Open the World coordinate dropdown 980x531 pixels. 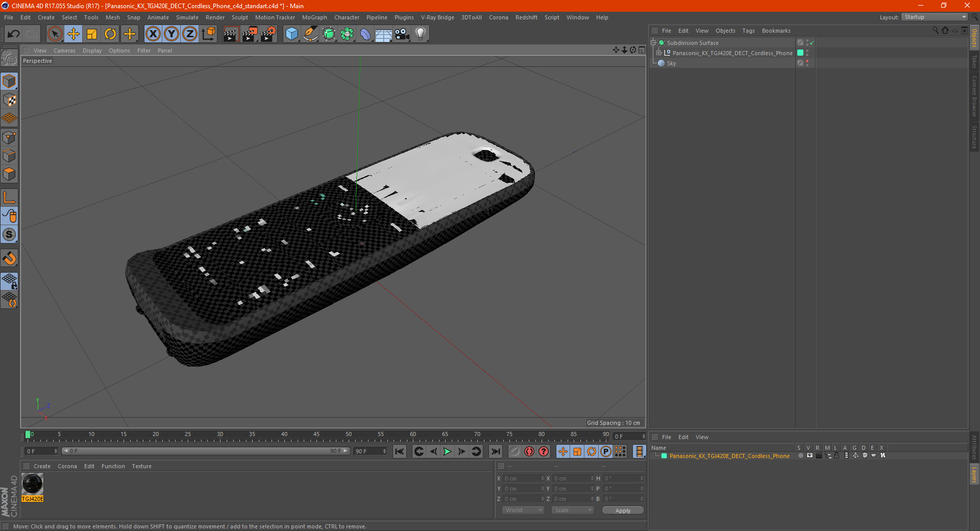pos(523,510)
